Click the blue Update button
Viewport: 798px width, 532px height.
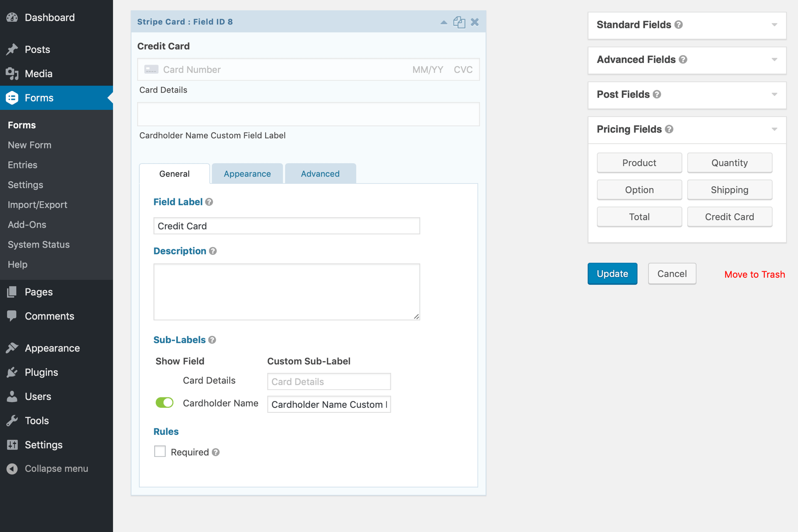612,274
